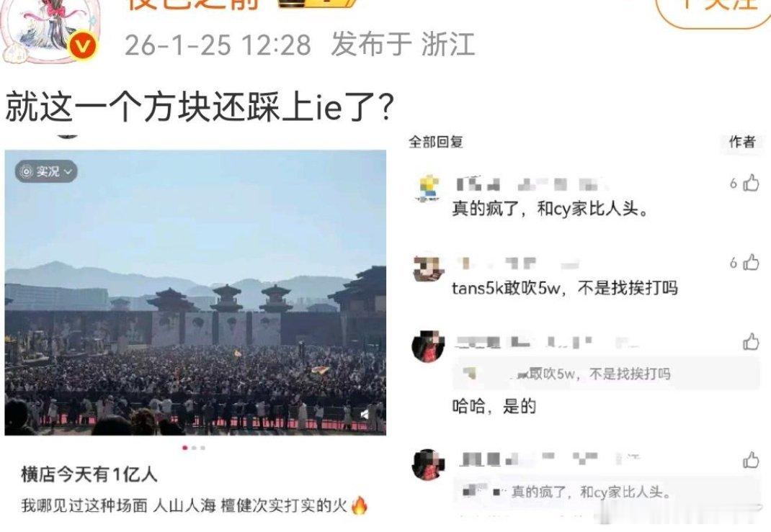Screen dimensions: 771x532
Task: Open the quoted '真的疯了，和cy家比人头' reply
Action: click(x=606, y=492)
